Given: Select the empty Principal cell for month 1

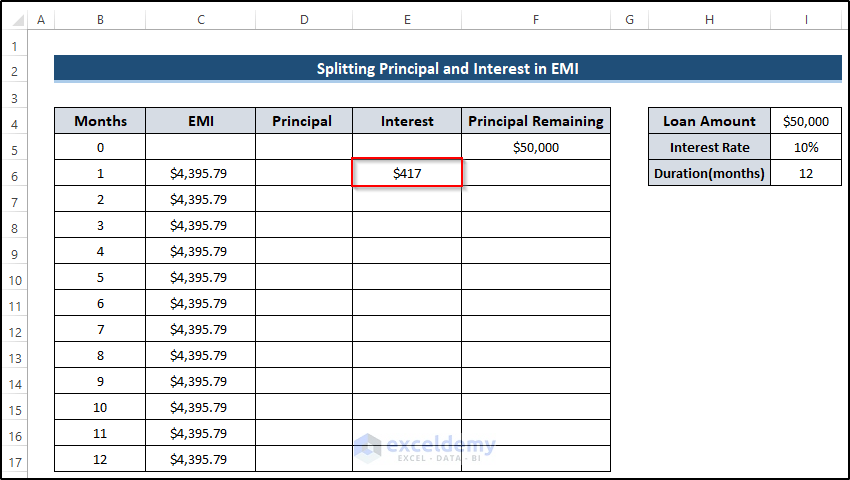Looking at the screenshot, I should click(x=304, y=173).
